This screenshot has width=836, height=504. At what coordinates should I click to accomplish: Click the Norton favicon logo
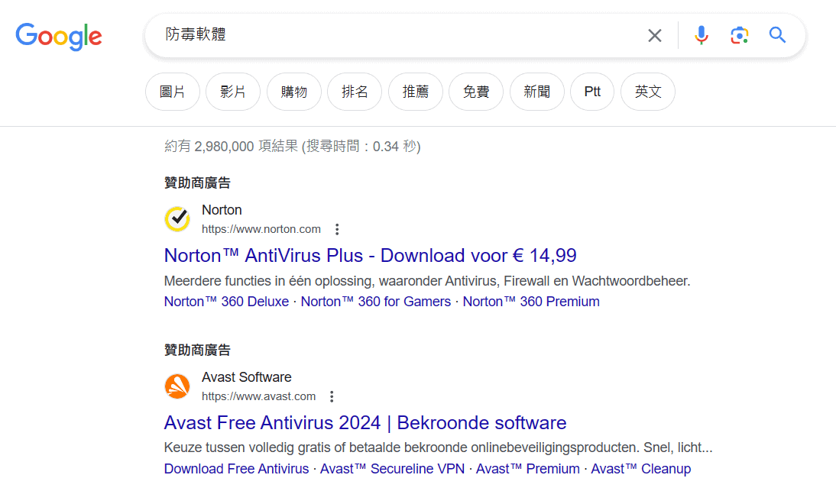click(x=177, y=219)
